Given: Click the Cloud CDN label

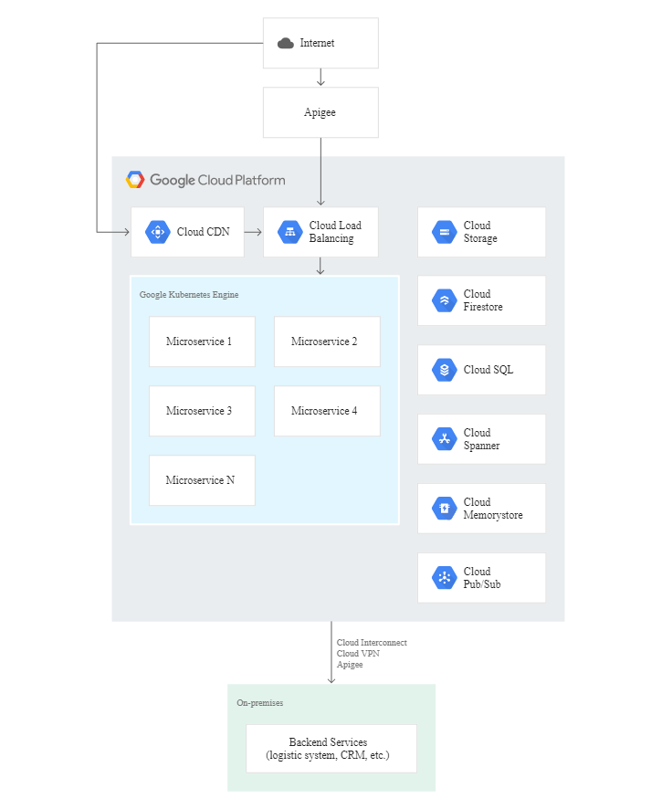Looking at the screenshot, I should coord(204,232).
